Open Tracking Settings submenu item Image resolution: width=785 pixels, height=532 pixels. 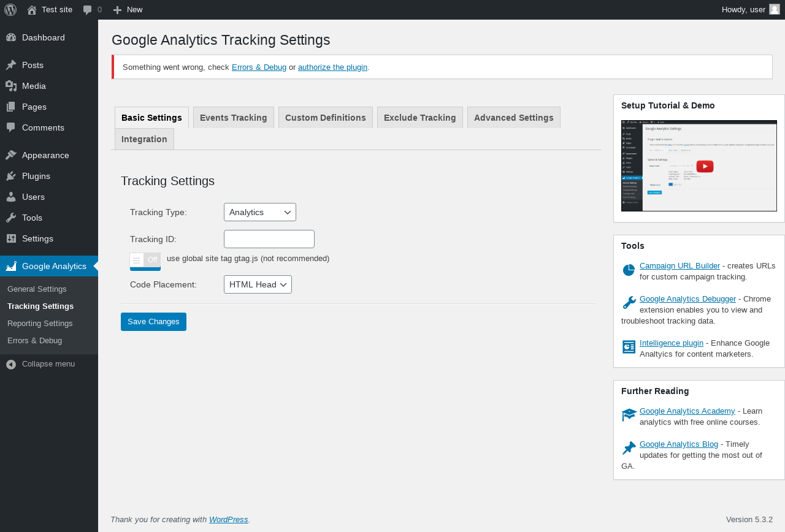pyautogui.click(x=40, y=306)
